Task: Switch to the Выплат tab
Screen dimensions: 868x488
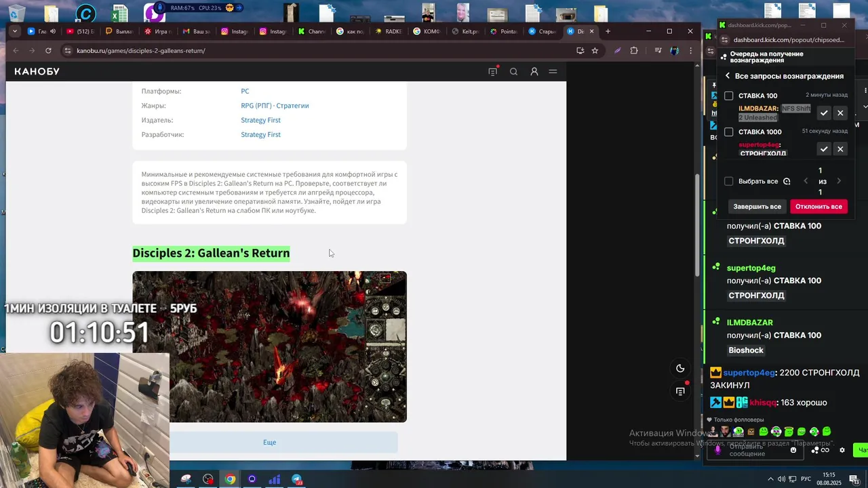Action: [119, 31]
